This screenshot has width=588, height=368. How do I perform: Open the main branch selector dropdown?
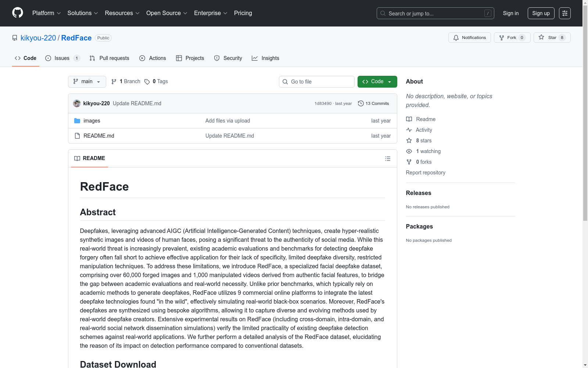click(87, 82)
